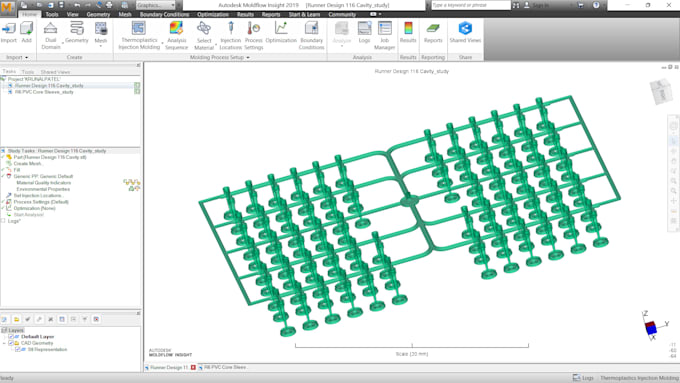680x383 pixels.
Task: Switch to the View ribbon tab
Action: (x=72, y=14)
